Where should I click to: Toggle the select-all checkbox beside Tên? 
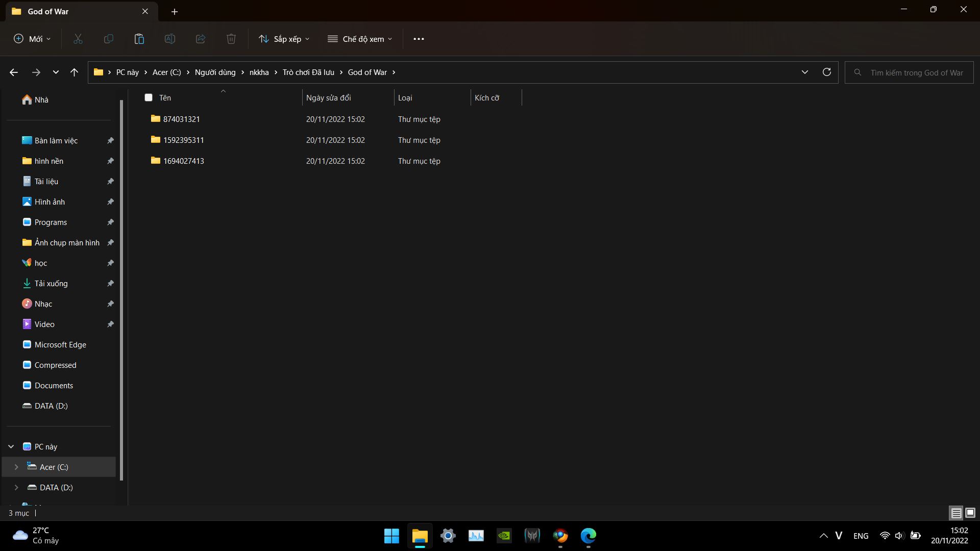pos(149,97)
